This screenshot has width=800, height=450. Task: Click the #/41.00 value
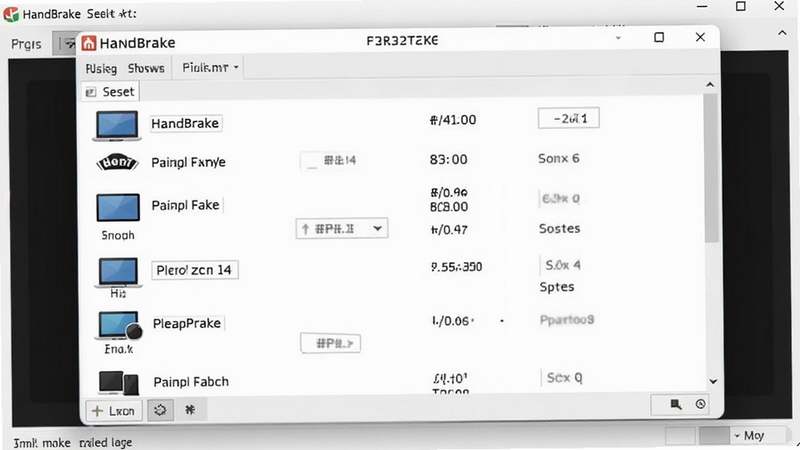(x=453, y=120)
